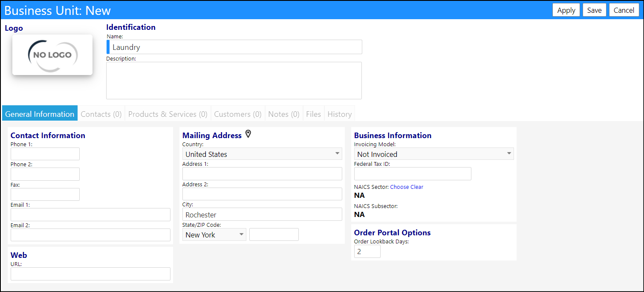644x292 pixels.
Task: Focus the Name field containing Laundry
Action: click(x=234, y=47)
